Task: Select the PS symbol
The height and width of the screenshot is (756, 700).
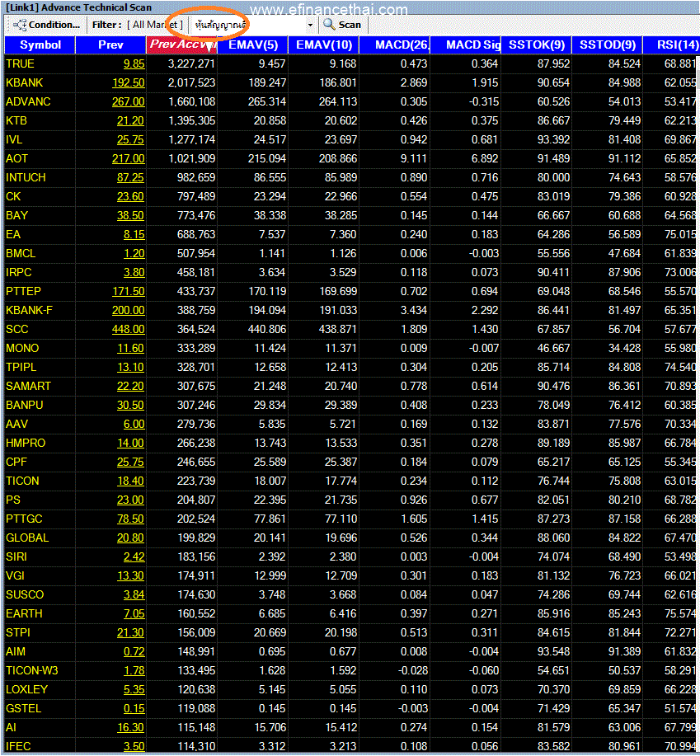Action: (13, 500)
